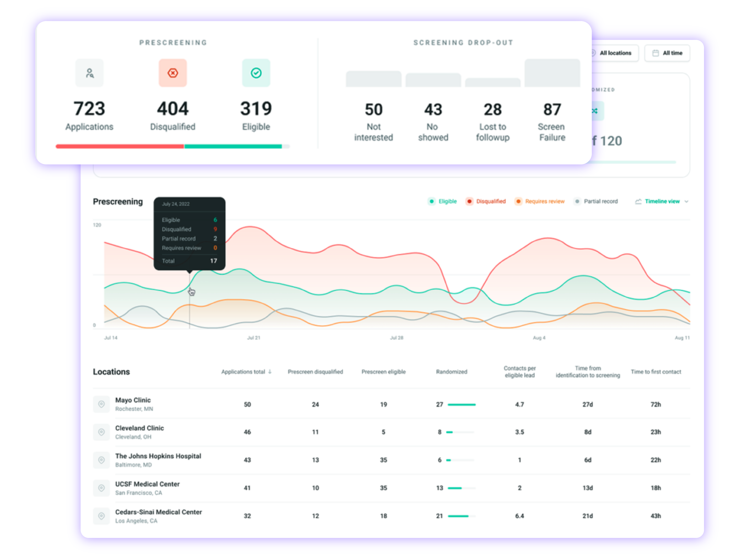The width and height of the screenshot is (752, 560).
Task: Click the Aug 4 axis label
Action: [x=539, y=338]
